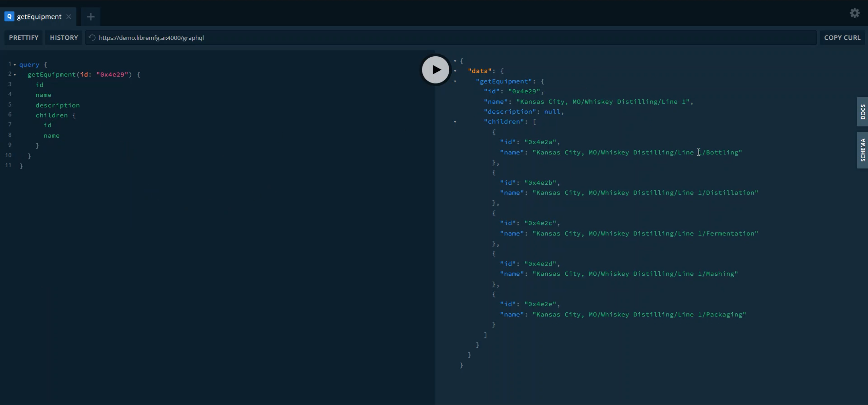Collapse the "data" object in the response
Screen dimensions: 868x405
click(x=455, y=71)
